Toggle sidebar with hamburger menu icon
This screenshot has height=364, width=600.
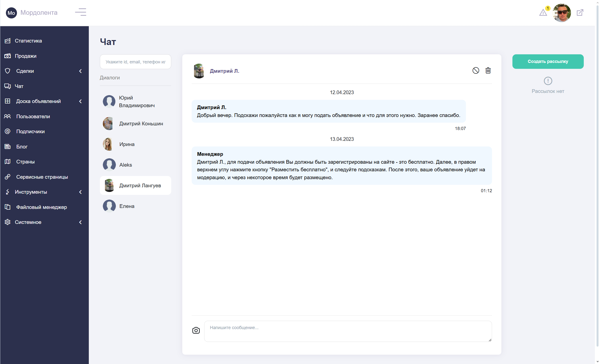pos(81,12)
